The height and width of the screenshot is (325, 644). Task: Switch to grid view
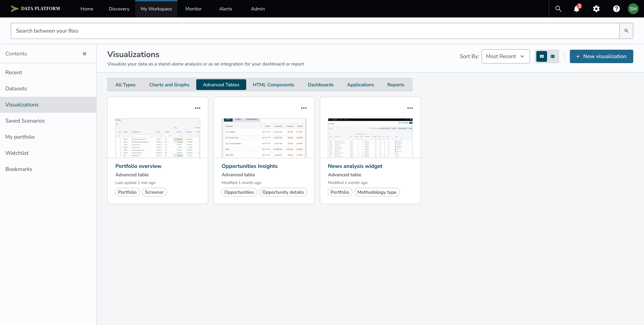(542, 56)
